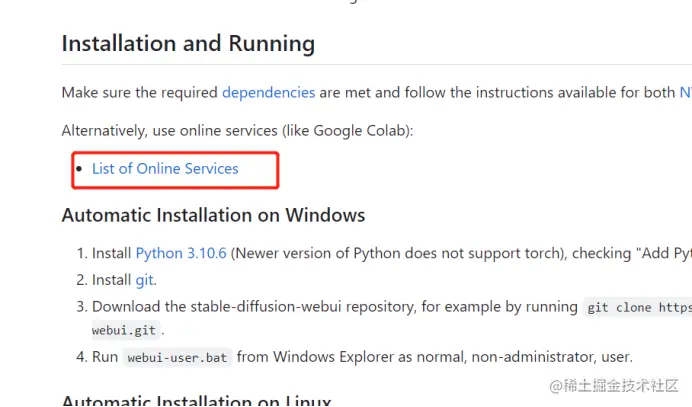Click the "Automatic Installation on Linux" heading
692x407 pixels.
pos(197,400)
